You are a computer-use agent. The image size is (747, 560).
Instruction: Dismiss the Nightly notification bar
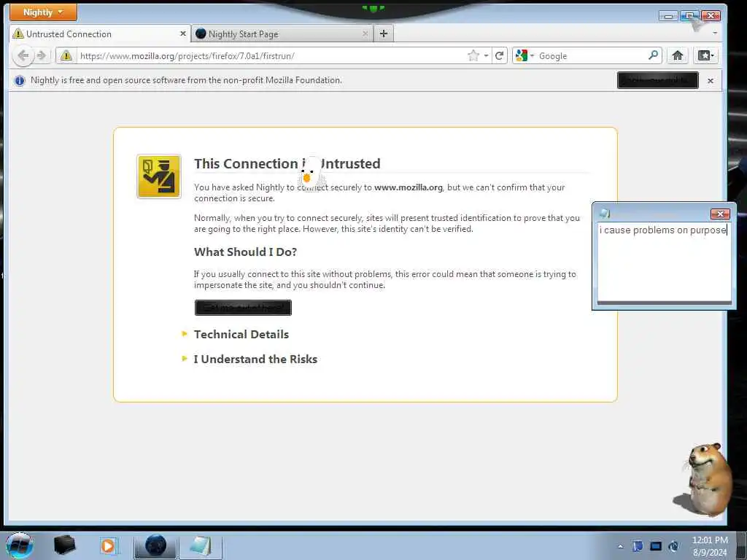711,81
